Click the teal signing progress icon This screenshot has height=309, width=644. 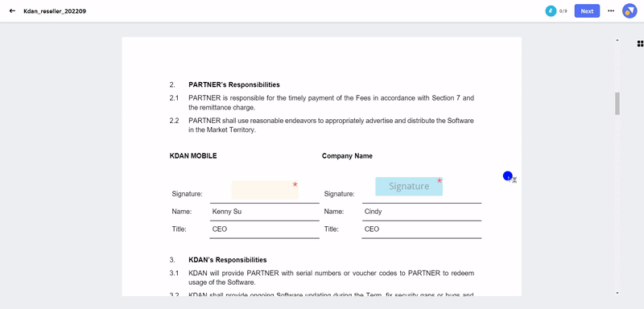(x=551, y=11)
